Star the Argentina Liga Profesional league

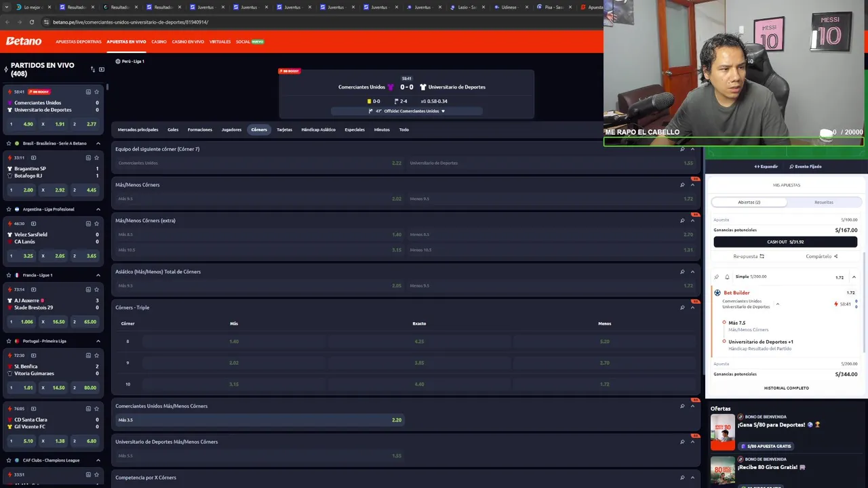pos(9,209)
